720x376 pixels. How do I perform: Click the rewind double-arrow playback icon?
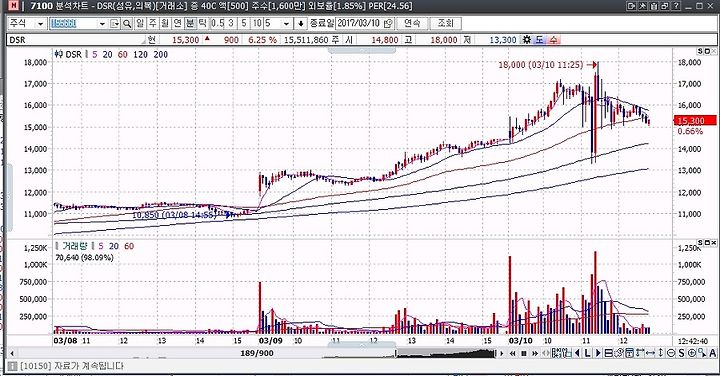[x=512, y=354]
